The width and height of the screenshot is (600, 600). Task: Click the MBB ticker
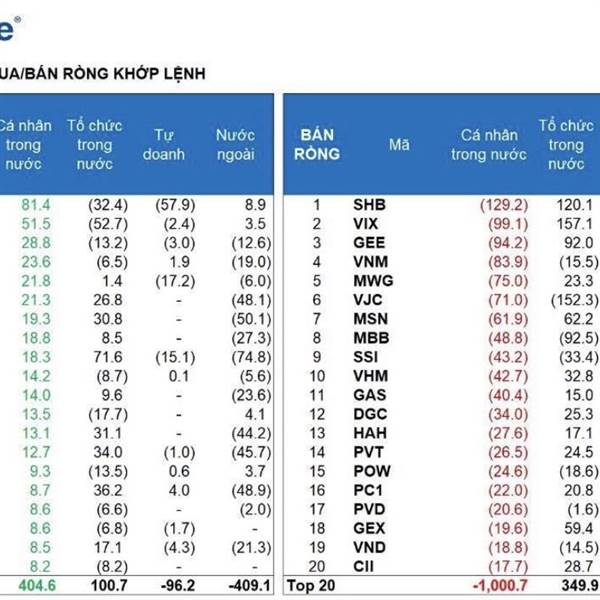click(x=371, y=338)
